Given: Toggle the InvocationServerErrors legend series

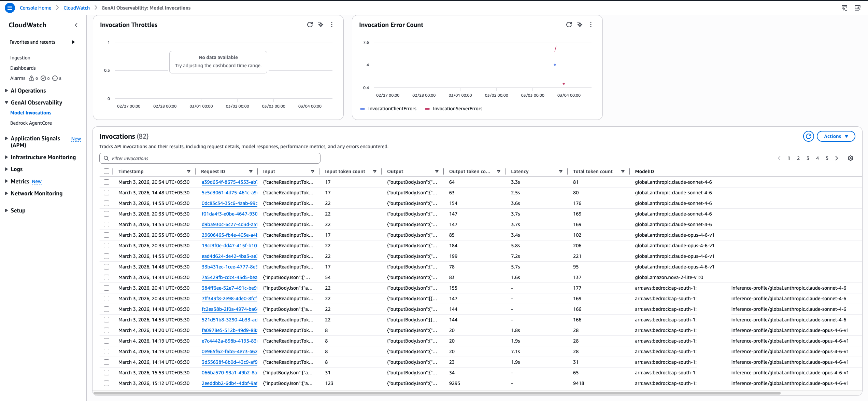Looking at the screenshot, I should (457, 109).
